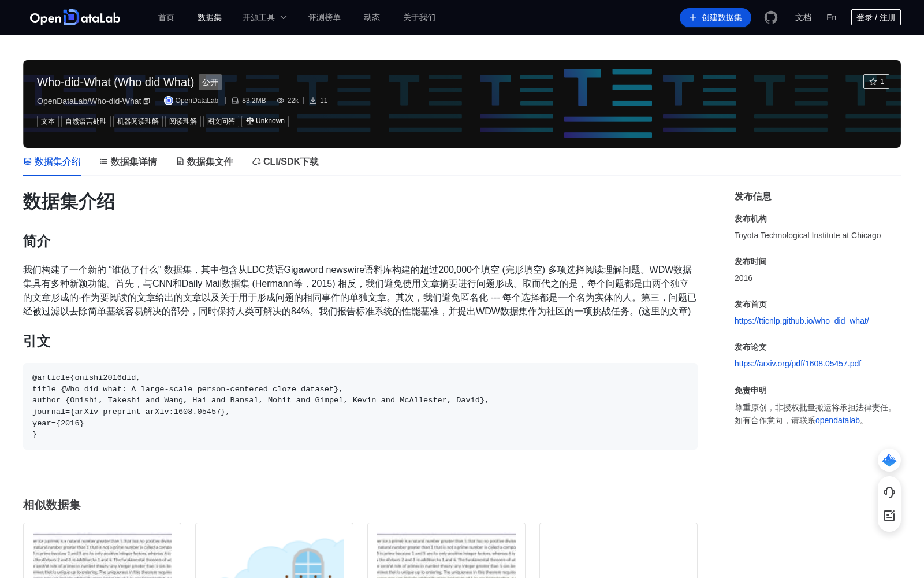Click the 登录 / 注册 button
Image resolution: width=924 pixels, height=578 pixels.
(x=876, y=17)
